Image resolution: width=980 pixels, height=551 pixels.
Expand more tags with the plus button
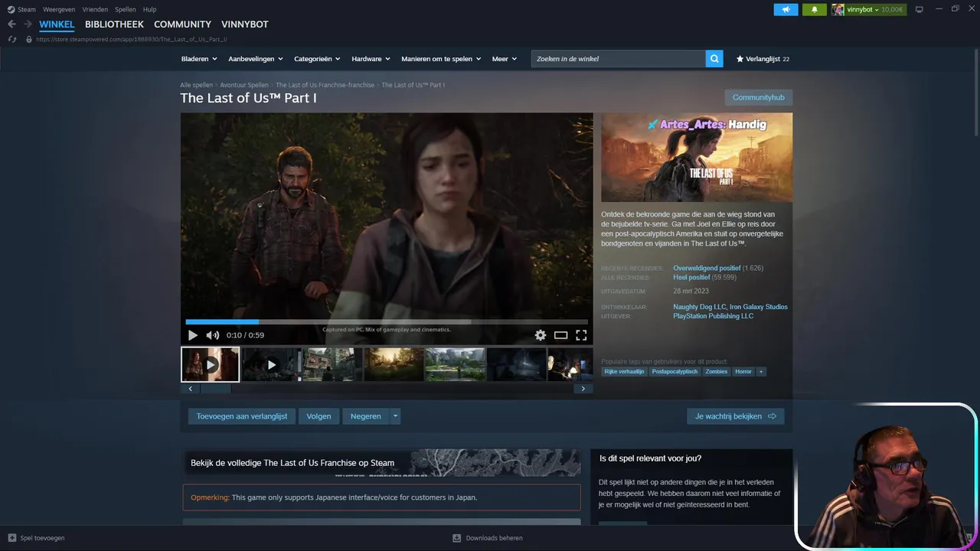761,371
